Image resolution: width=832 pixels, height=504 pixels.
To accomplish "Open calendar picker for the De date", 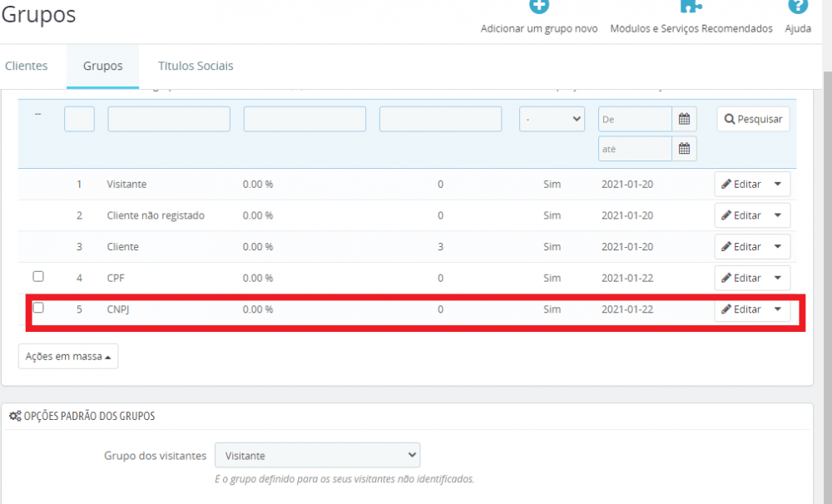I will click(684, 119).
